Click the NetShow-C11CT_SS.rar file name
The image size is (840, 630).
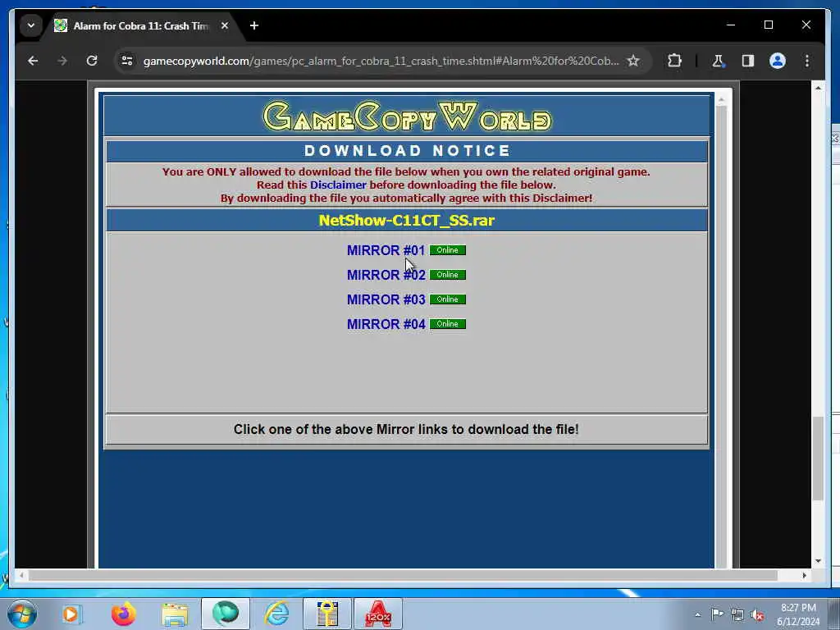click(407, 220)
